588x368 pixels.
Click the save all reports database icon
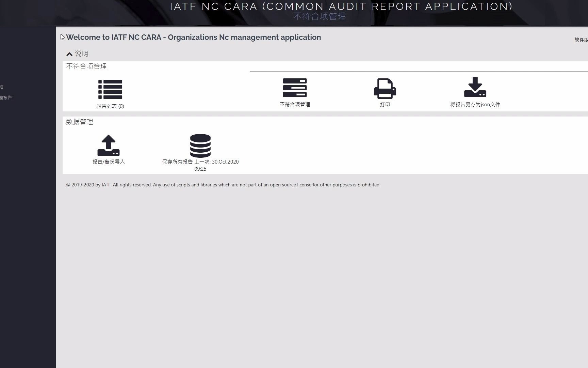click(200, 145)
